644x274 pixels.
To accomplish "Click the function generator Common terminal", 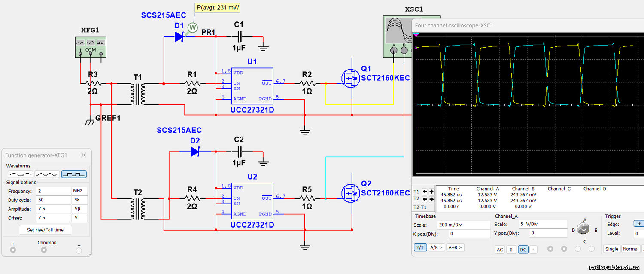I will (x=43, y=250).
